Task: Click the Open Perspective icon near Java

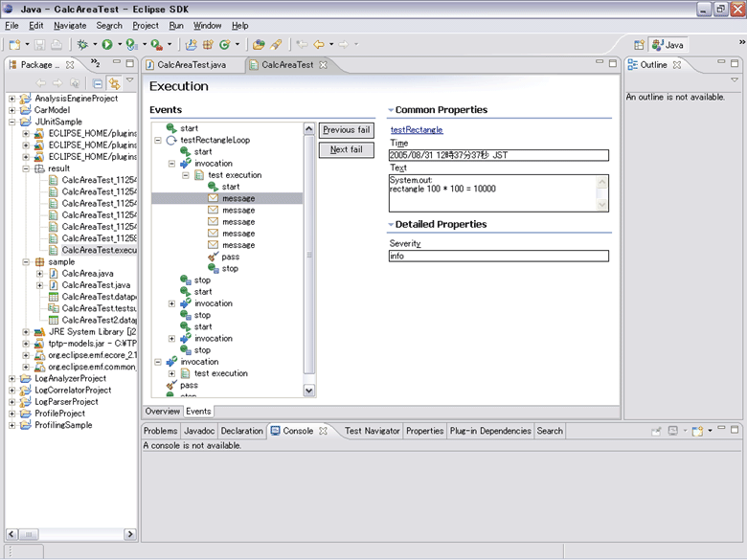Action: point(639,45)
